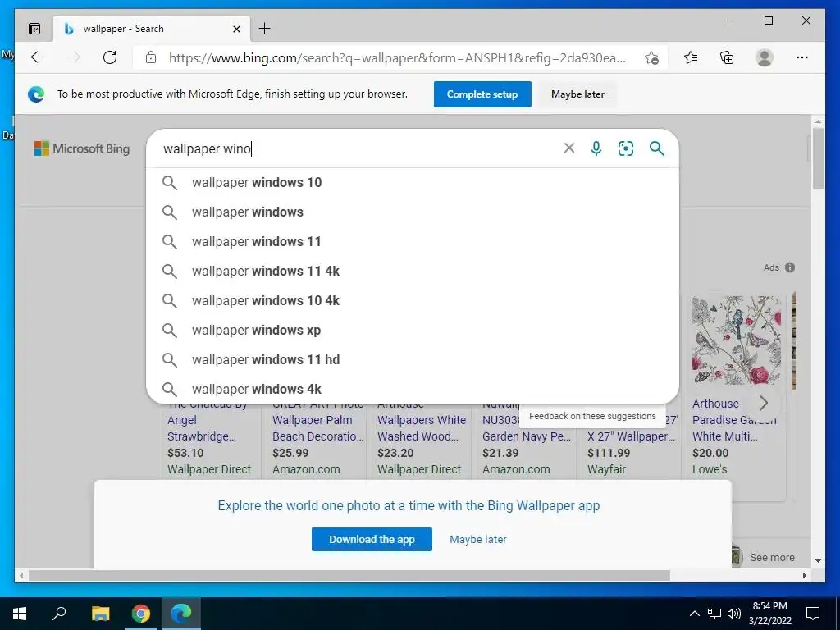The height and width of the screenshot is (630, 840).
Task: Open the clock showing 8:54 PM
Action: [769, 614]
